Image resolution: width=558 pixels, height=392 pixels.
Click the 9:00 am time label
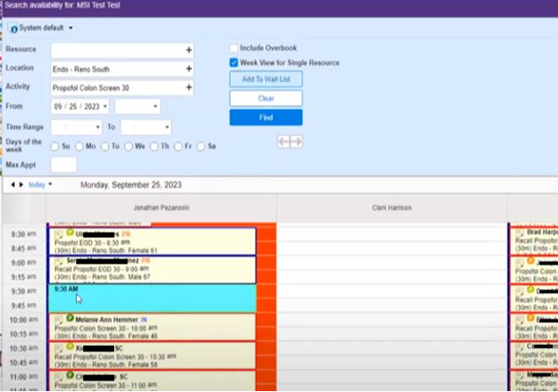pos(24,263)
